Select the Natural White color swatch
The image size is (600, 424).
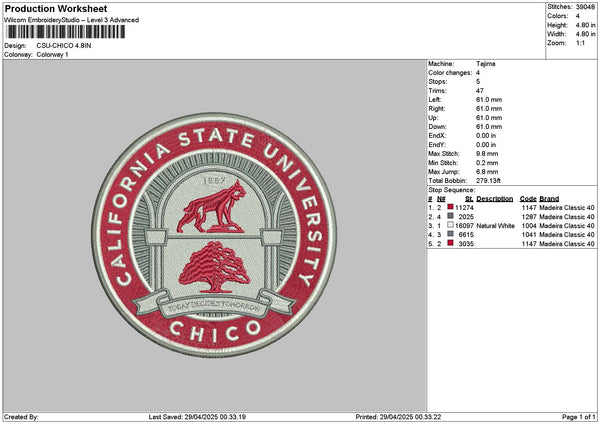[x=450, y=225]
